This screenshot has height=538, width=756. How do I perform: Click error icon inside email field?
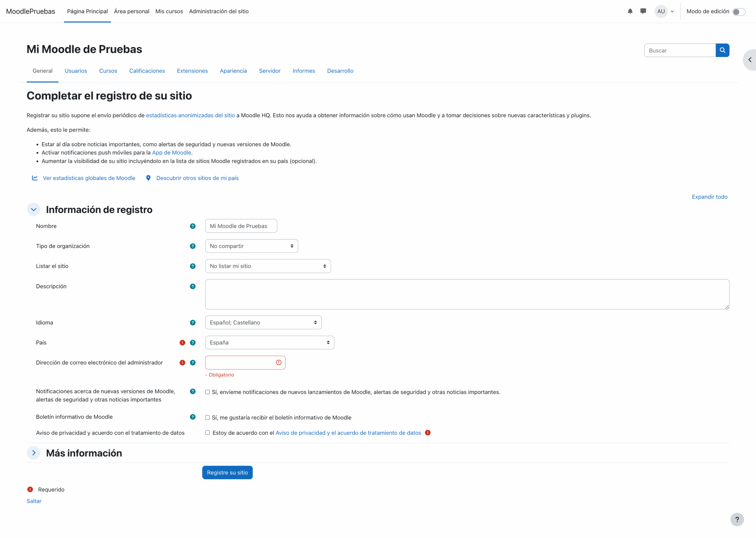tap(278, 363)
